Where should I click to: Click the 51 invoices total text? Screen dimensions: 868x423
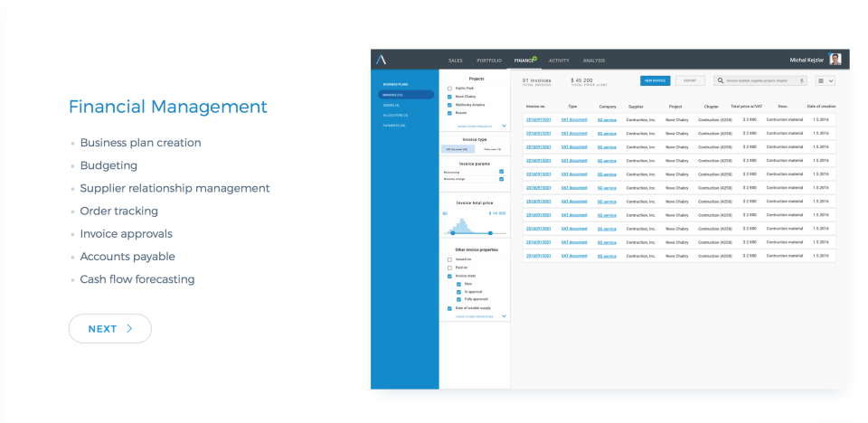[x=537, y=82]
